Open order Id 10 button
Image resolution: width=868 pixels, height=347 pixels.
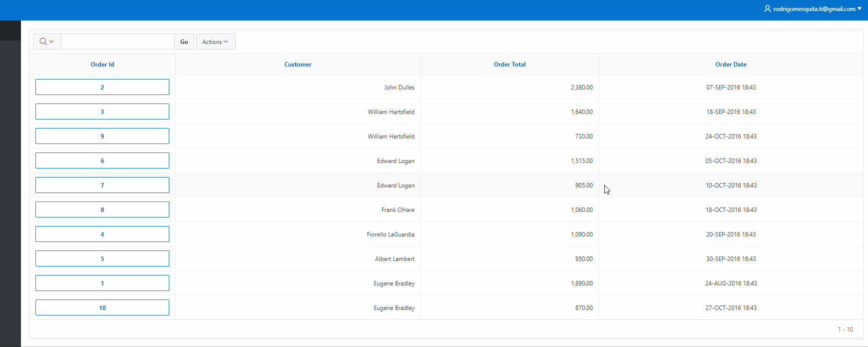[x=102, y=307]
